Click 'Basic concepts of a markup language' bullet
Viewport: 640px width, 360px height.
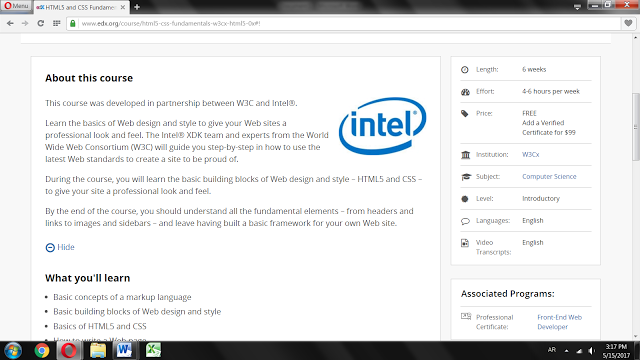[x=122, y=297]
